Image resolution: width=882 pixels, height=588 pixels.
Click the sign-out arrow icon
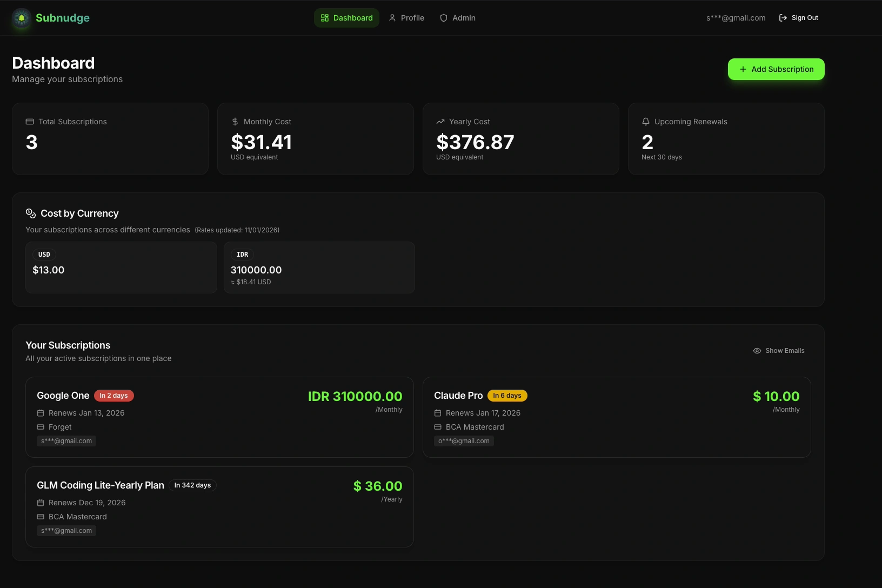coord(783,17)
